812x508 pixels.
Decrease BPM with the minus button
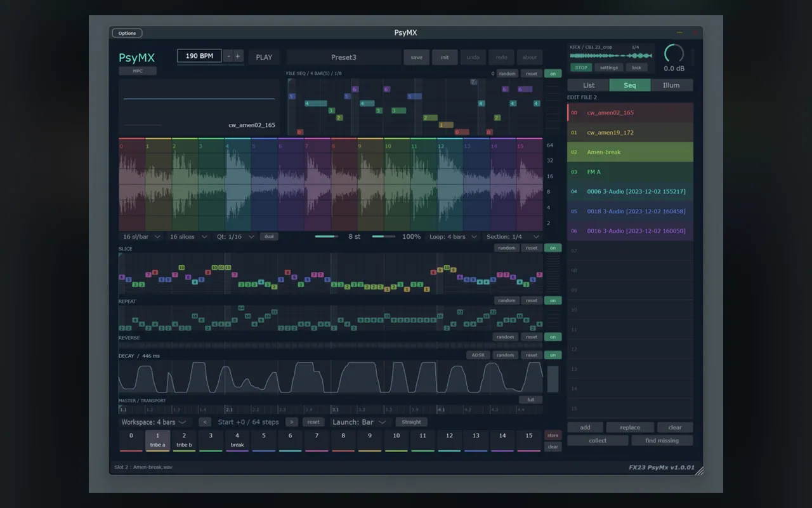point(228,56)
